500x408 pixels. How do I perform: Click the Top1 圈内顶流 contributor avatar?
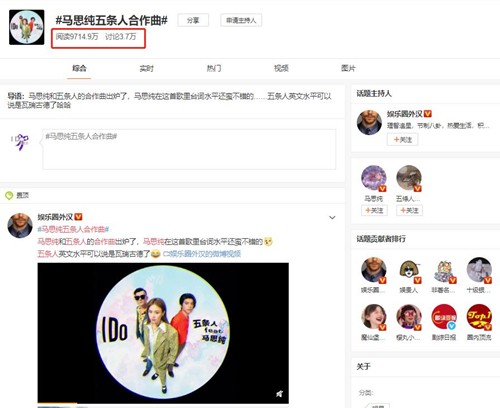click(479, 317)
